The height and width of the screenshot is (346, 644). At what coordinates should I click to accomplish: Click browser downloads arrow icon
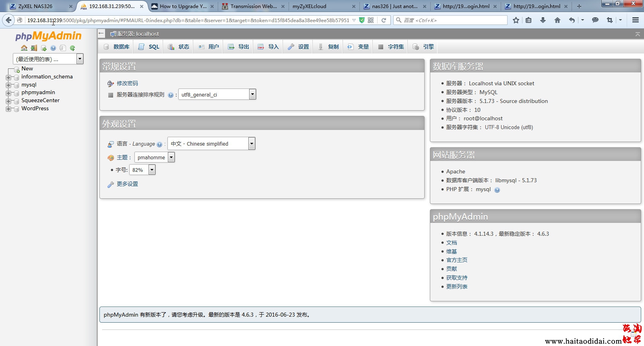coord(543,20)
